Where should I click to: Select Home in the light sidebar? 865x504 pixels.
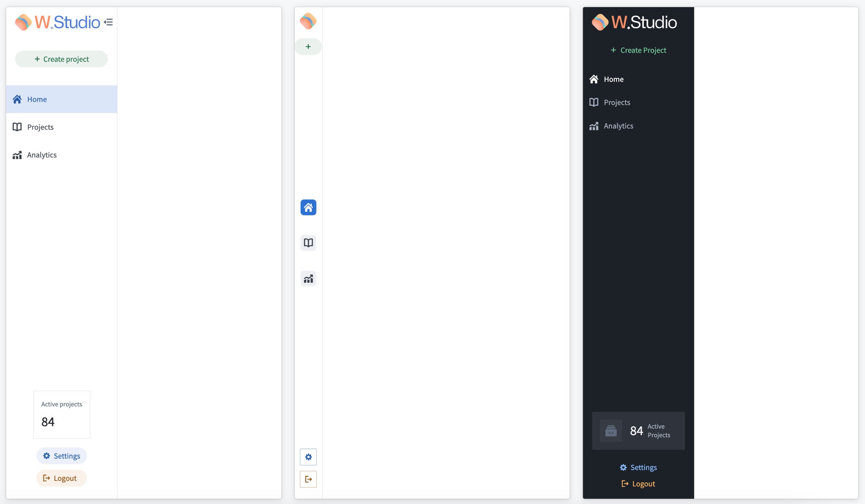[x=61, y=99]
